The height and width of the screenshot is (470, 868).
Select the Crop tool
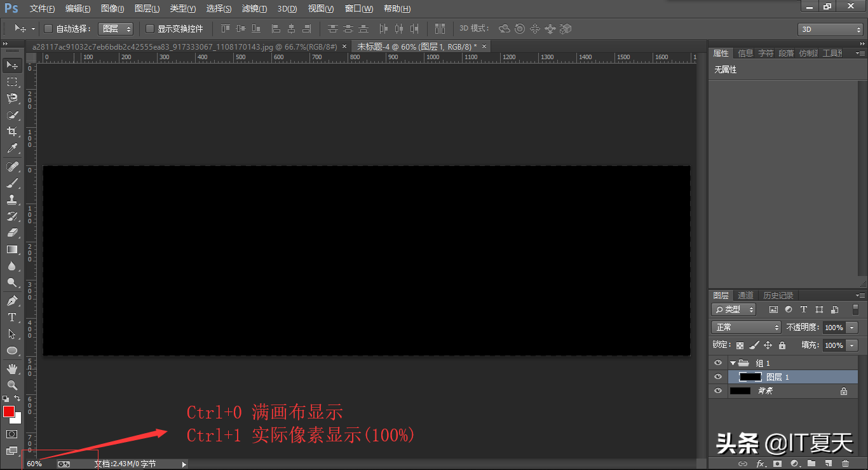[12, 132]
